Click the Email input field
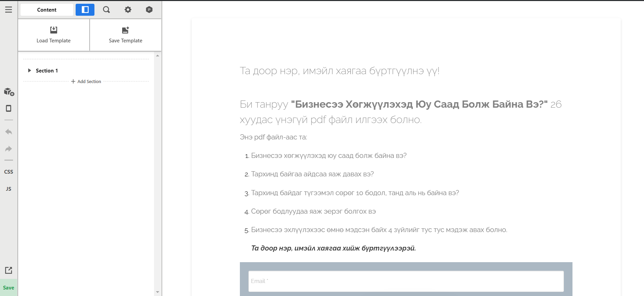This screenshot has height=296, width=644. tap(406, 281)
